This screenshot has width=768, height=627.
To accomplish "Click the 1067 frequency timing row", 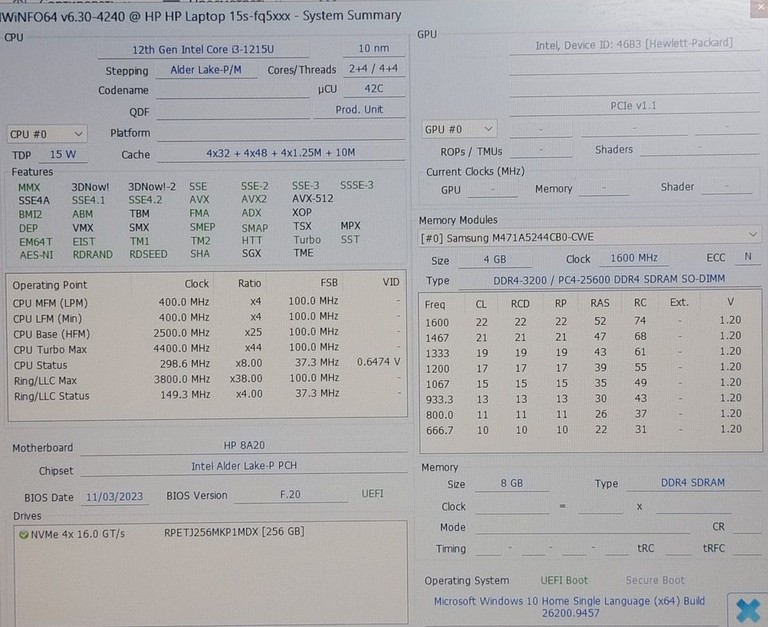I will coord(590,383).
